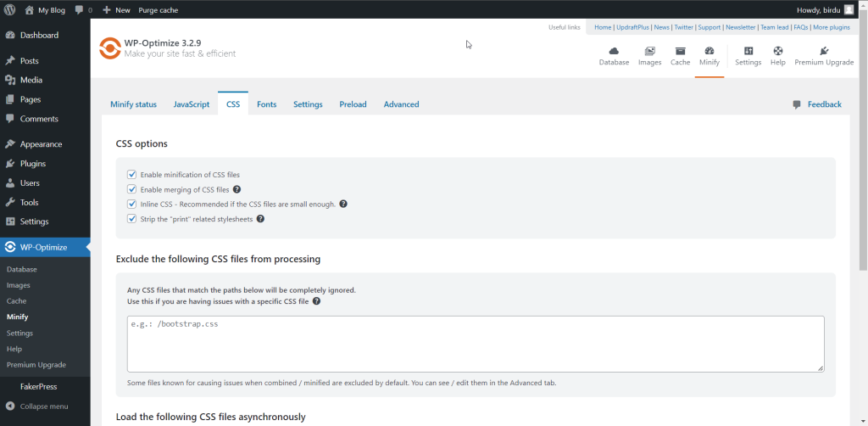This screenshot has height=426, width=868.
Task: Open the Home useful link
Action: click(x=603, y=27)
